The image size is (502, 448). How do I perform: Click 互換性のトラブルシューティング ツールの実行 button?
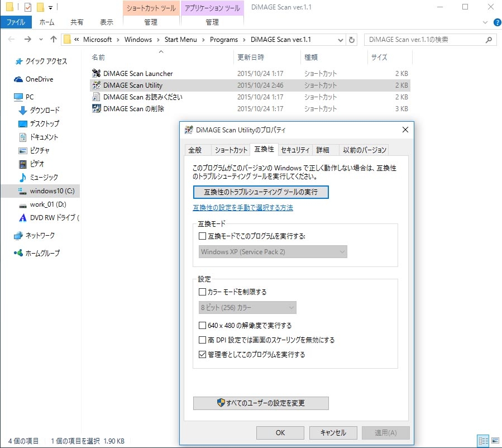261,192
